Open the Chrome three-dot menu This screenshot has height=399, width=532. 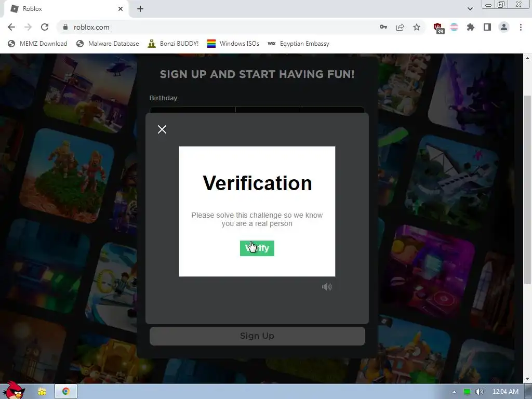[521, 27]
